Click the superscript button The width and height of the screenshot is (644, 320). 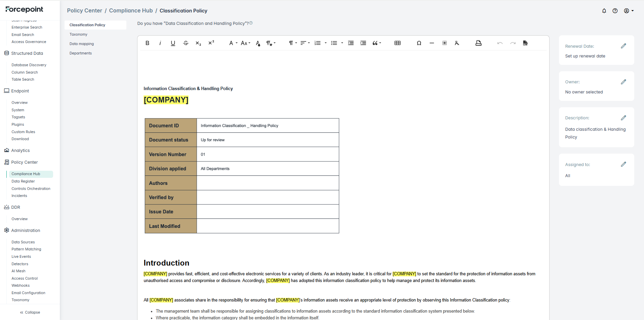(x=211, y=43)
